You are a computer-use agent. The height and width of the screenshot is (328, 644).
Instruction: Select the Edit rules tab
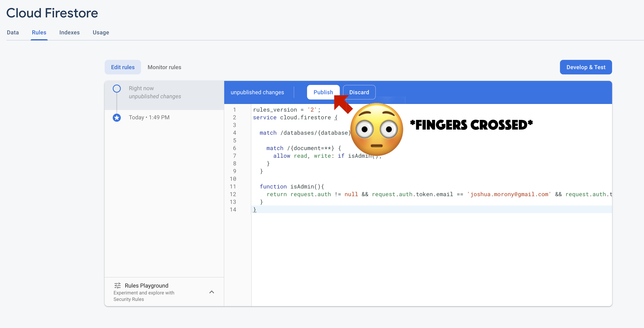[x=123, y=67]
